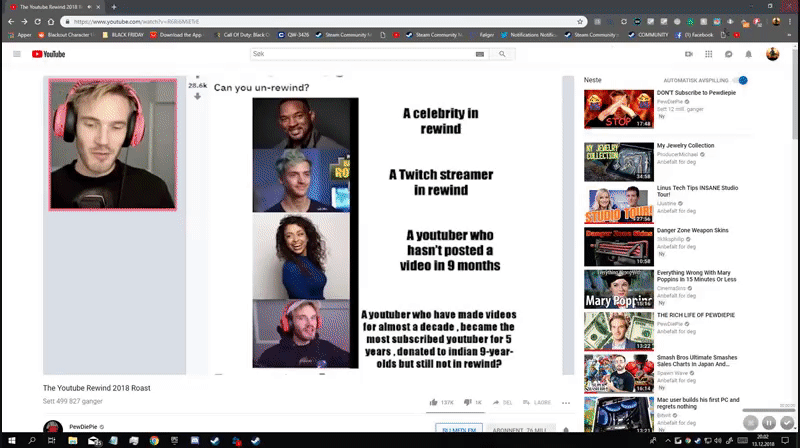Viewport: 800px width, 448px height.
Task: Open Linus Tech Tips INSANE Studio Tour title
Action: [x=697, y=191]
